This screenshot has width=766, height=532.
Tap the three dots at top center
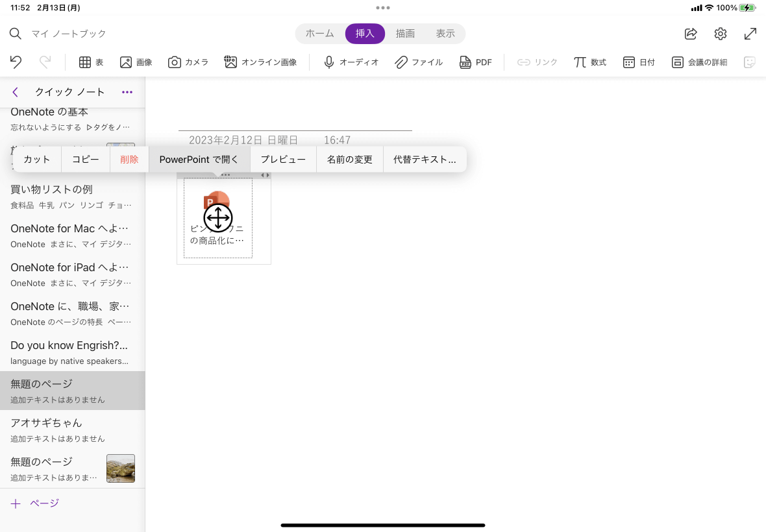click(x=383, y=7)
